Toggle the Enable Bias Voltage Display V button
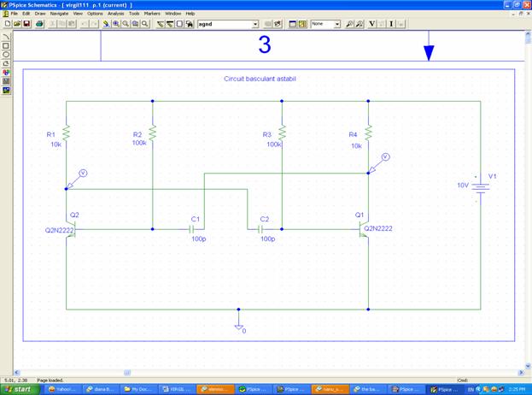Viewport: 532px width, 395px height. [x=371, y=24]
